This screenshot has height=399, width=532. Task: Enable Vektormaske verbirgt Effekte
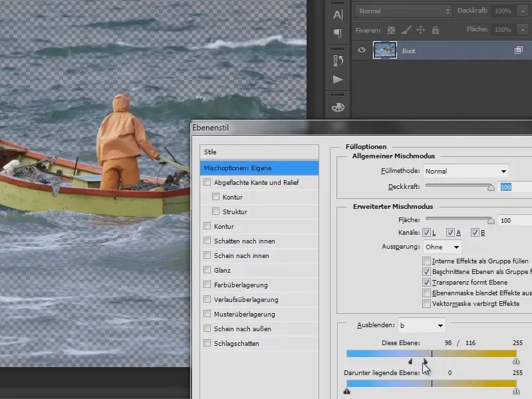[426, 303]
